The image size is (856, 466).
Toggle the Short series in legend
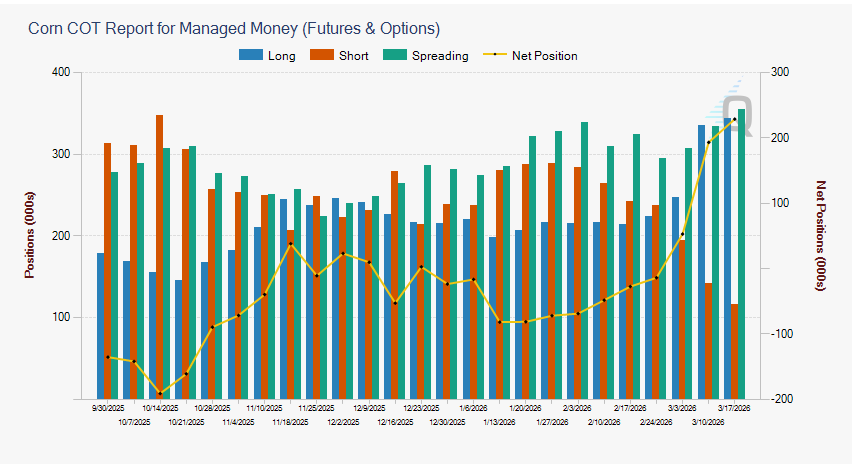339,56
